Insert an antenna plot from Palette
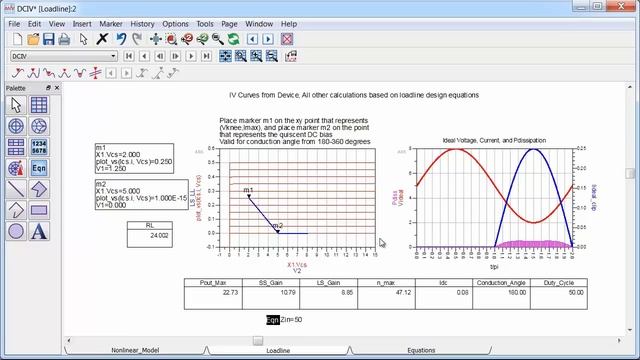This screenshot has width=640, height=360. tap(16, 168)
